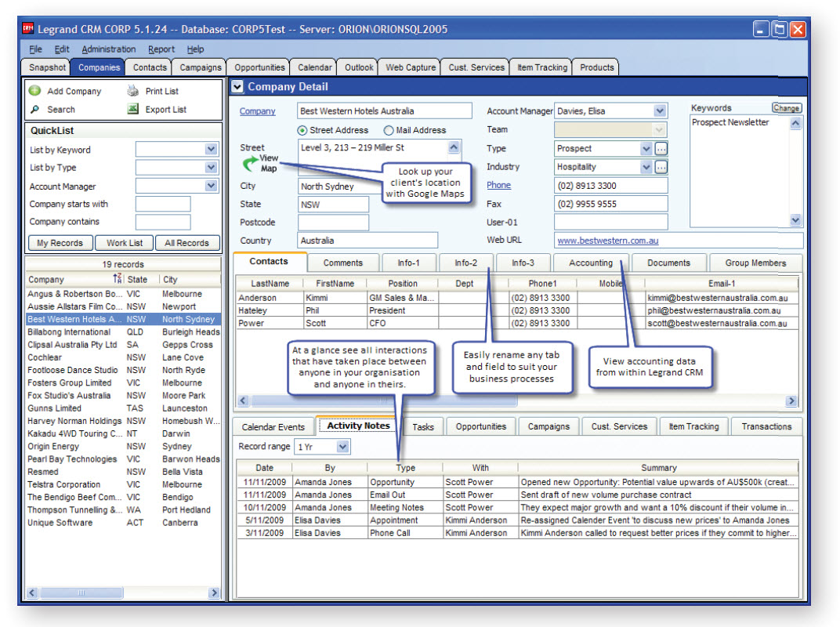Screen dimensions: 840x627
Task: Open the Administration menu
Action: point(109,49)
